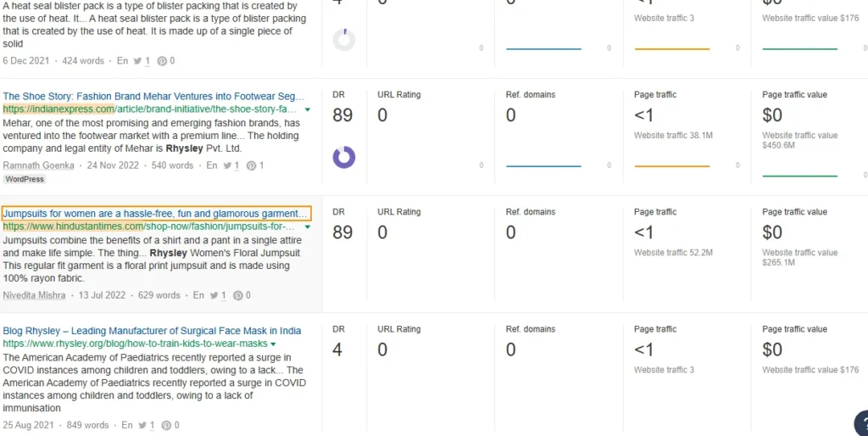Click author name Nivedita Mishra
The image size is (868, 436).
(x=34, y=295)
